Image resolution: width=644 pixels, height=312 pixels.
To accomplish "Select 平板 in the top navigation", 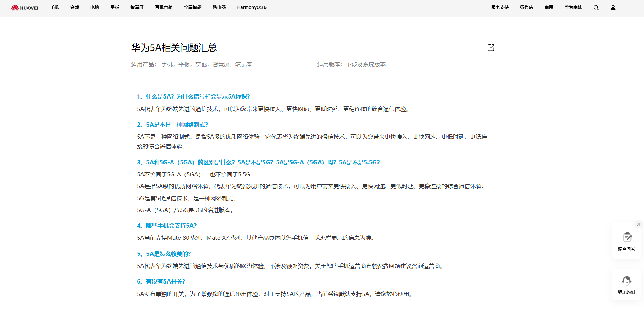I will (x=115, y=7).
